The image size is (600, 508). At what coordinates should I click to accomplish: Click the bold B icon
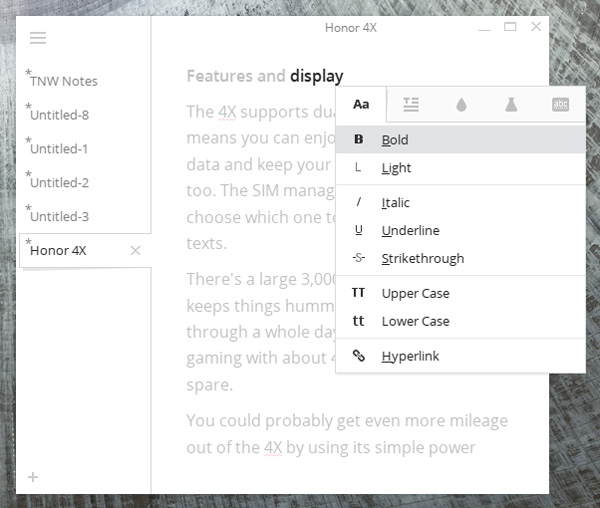(x=359, y=139)
